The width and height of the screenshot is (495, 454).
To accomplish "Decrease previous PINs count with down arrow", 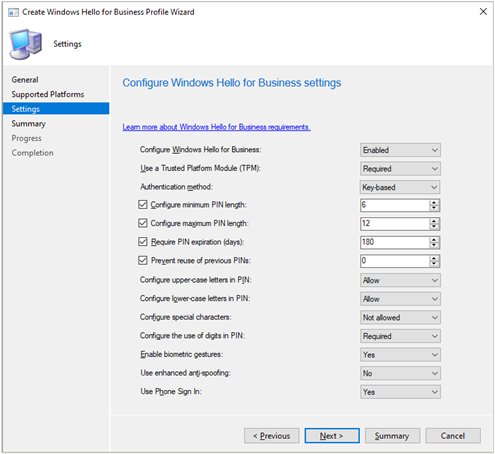I will pos(434,264).
